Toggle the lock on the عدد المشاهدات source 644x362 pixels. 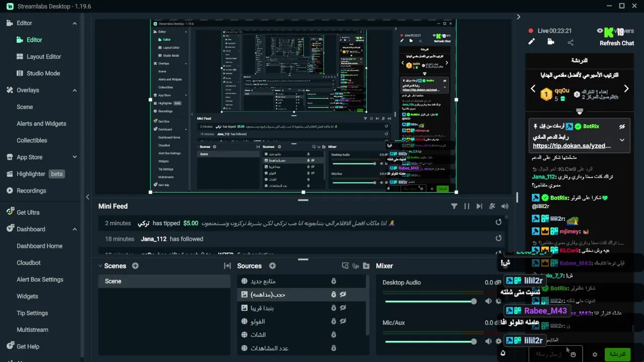tap(333, 348)
